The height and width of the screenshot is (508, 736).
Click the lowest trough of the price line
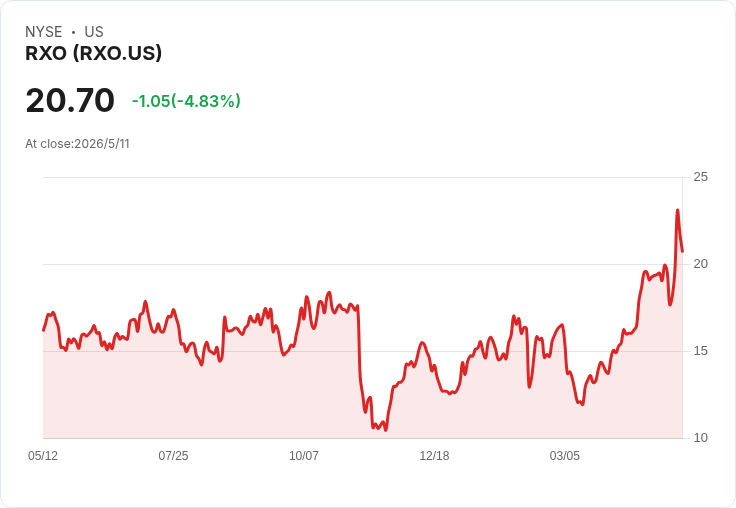point(386,430)
